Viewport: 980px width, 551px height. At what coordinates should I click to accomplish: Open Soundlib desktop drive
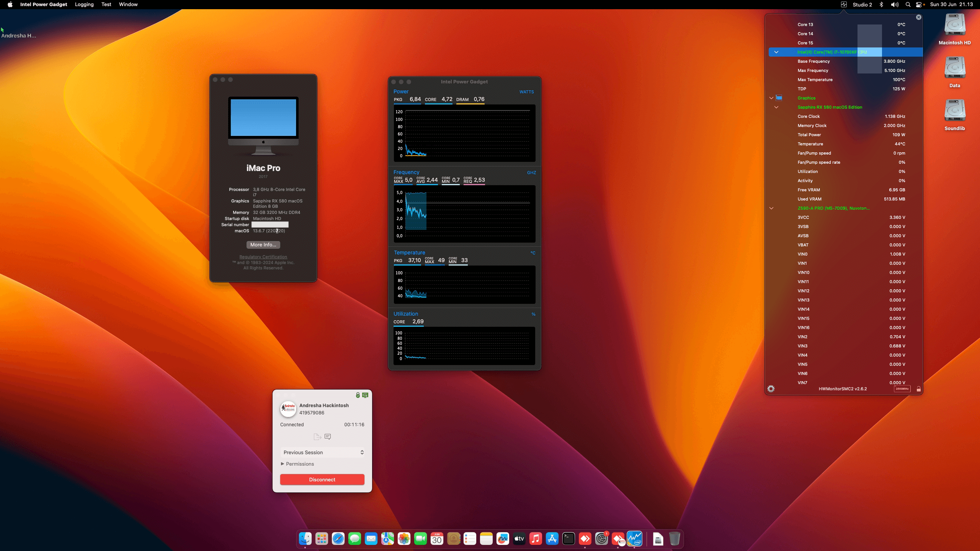(x=955, y=115)
